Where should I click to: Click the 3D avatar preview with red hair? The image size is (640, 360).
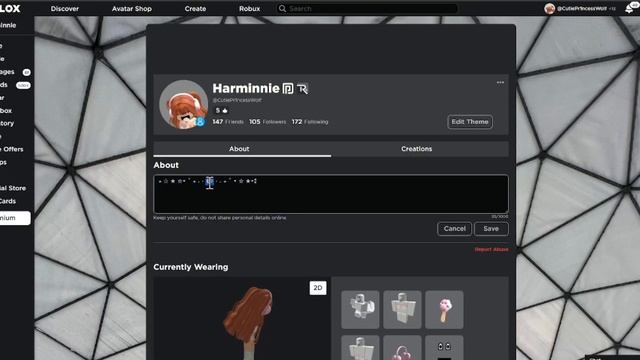[248, 322]
